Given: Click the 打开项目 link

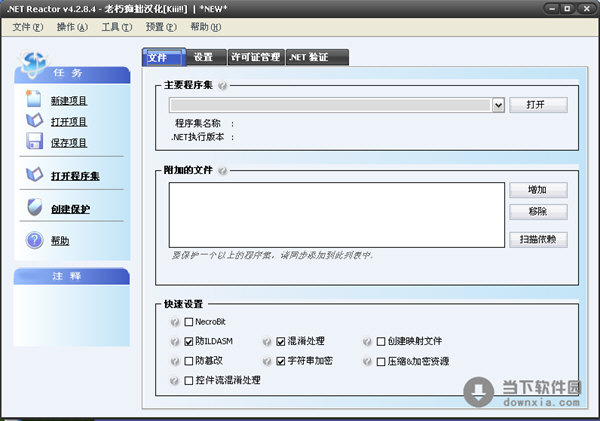Looking at the screenshot, I should click(x=69, y=122).
